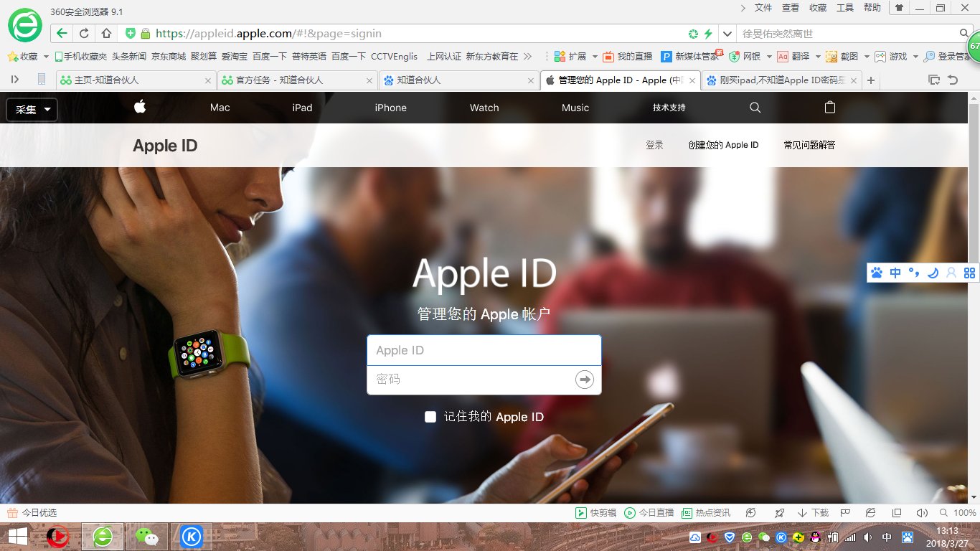Toggle 中 Chinese input mode
The image size is (980, 551).
pyautogui.click(x=895, y=273)
